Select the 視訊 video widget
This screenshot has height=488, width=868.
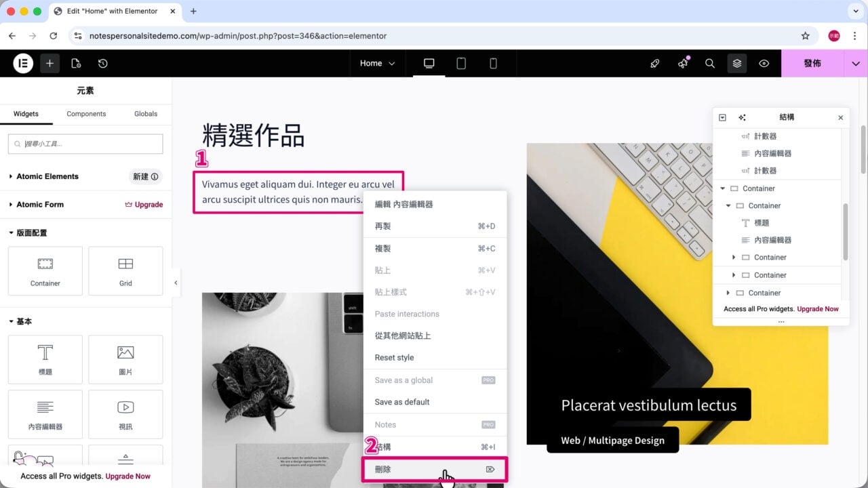125,414
